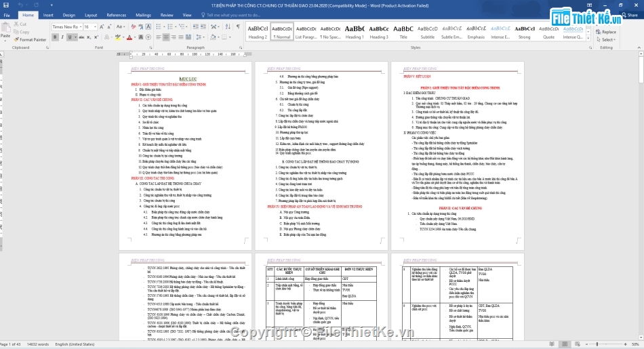The height and width of the screenshot is (349, 644).
Task: Sort paragraphs with the Sort icon
Action: click(228, 26)
